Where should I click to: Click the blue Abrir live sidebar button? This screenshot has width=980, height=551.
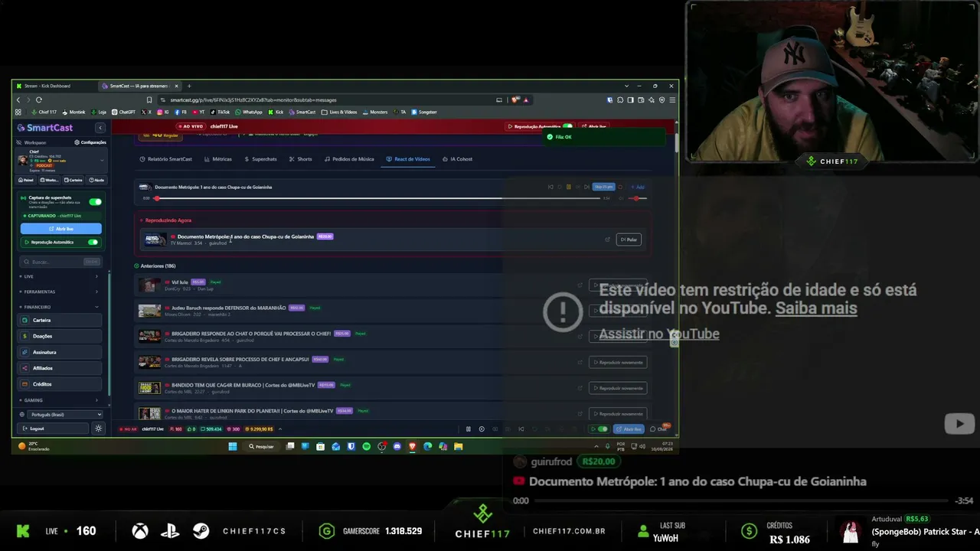coord(60,229)
